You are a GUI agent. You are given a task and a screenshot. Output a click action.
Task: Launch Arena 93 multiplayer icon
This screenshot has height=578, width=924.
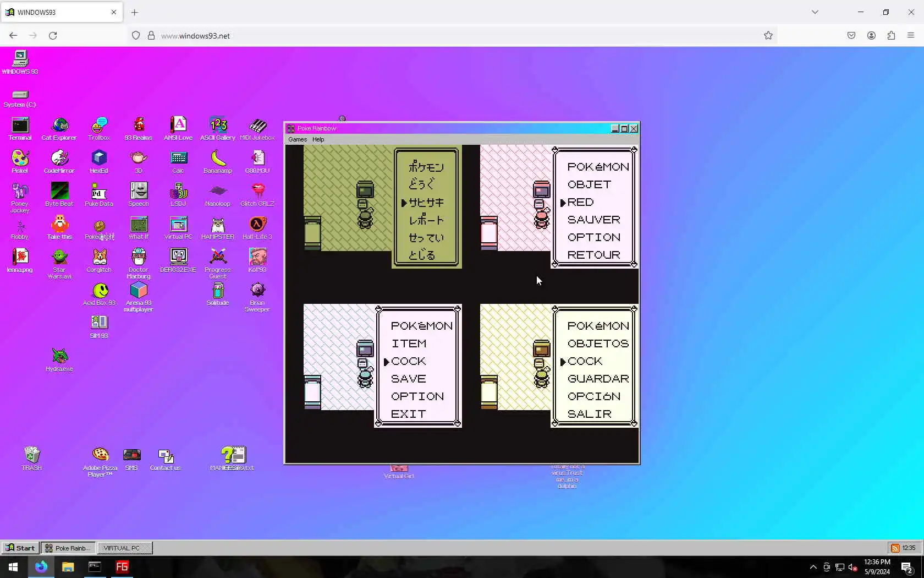pos(139,297)
